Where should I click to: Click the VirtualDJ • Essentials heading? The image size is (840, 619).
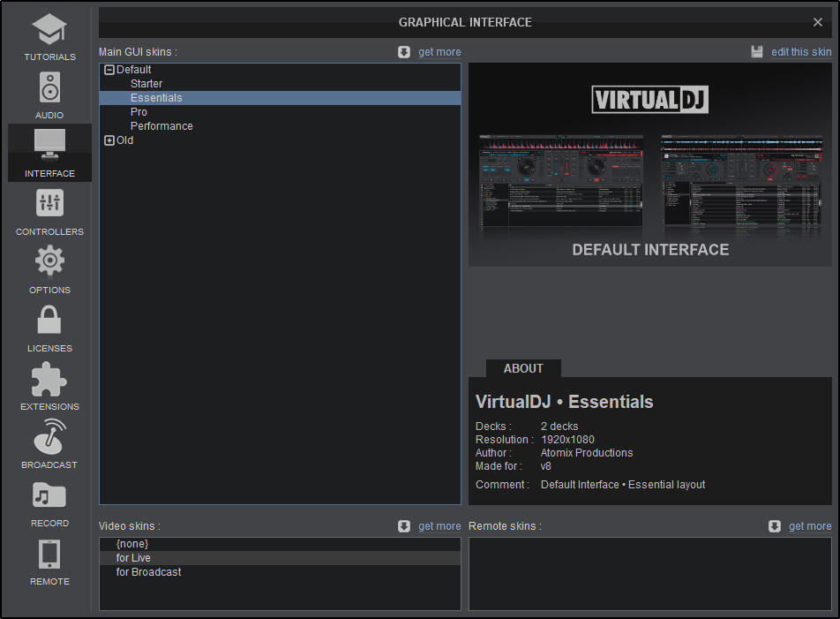[x=564, y=402]
